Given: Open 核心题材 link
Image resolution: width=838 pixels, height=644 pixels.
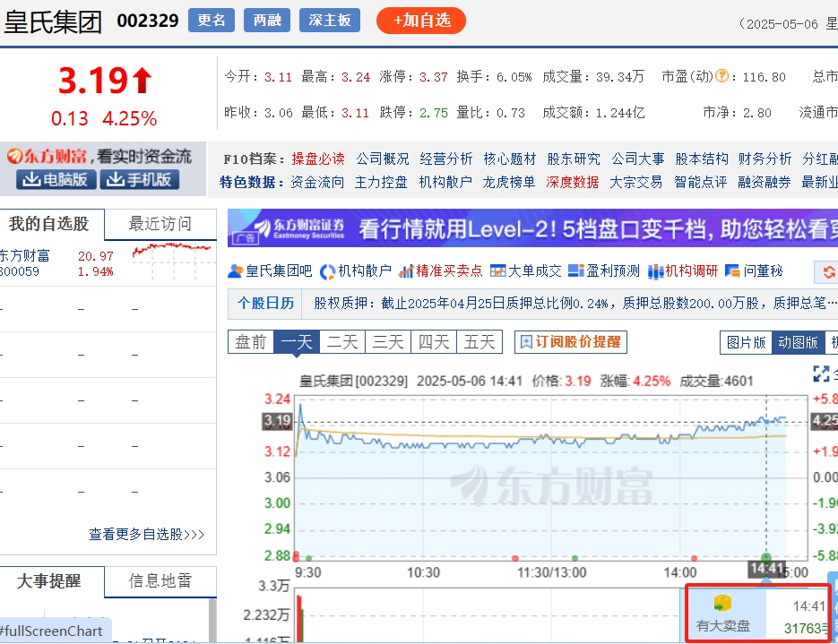Looking at the screenshot, I should point(509,159).
